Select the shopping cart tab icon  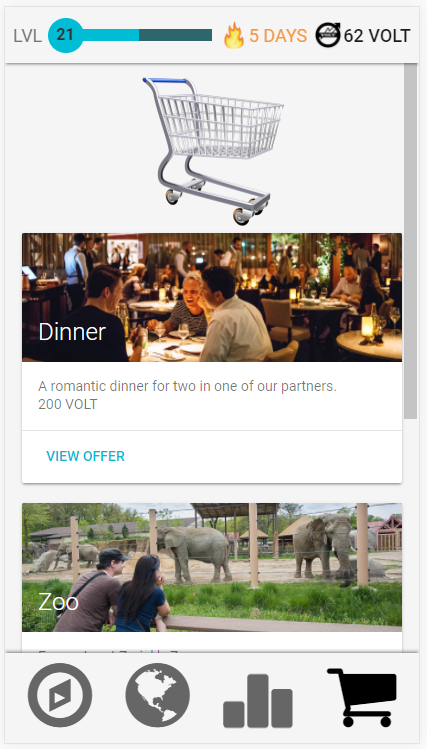tap(362, 697)
